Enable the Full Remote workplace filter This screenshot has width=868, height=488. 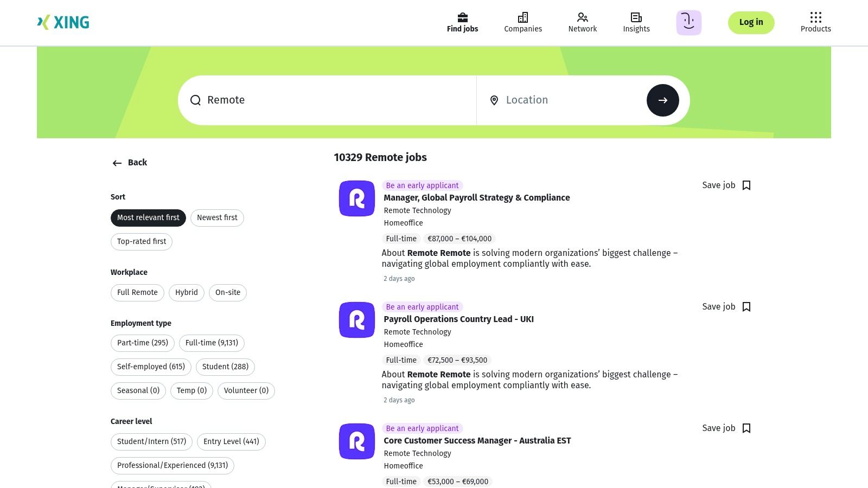tap(137, 292)
